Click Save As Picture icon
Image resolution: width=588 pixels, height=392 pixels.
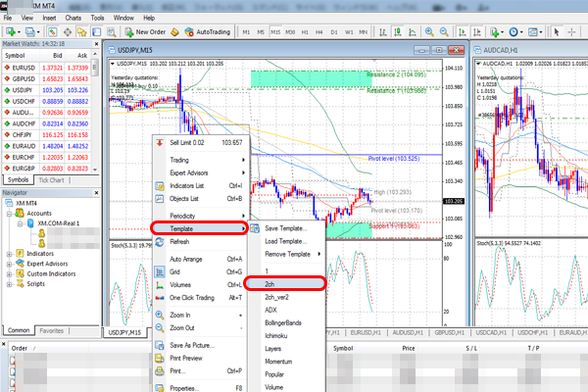[160, 345]
